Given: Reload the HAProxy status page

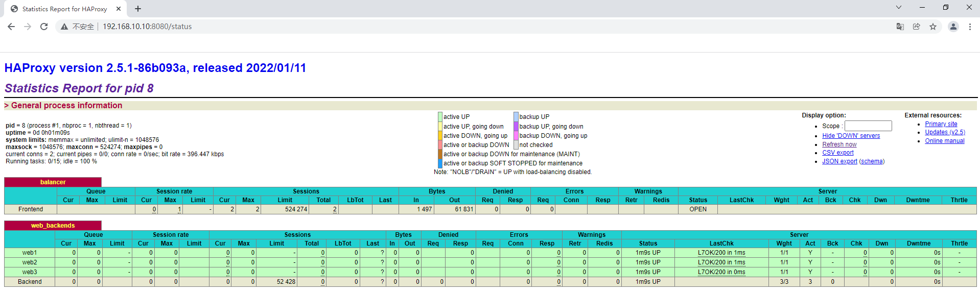Looking at the screenshot, I should pos(44,27).
